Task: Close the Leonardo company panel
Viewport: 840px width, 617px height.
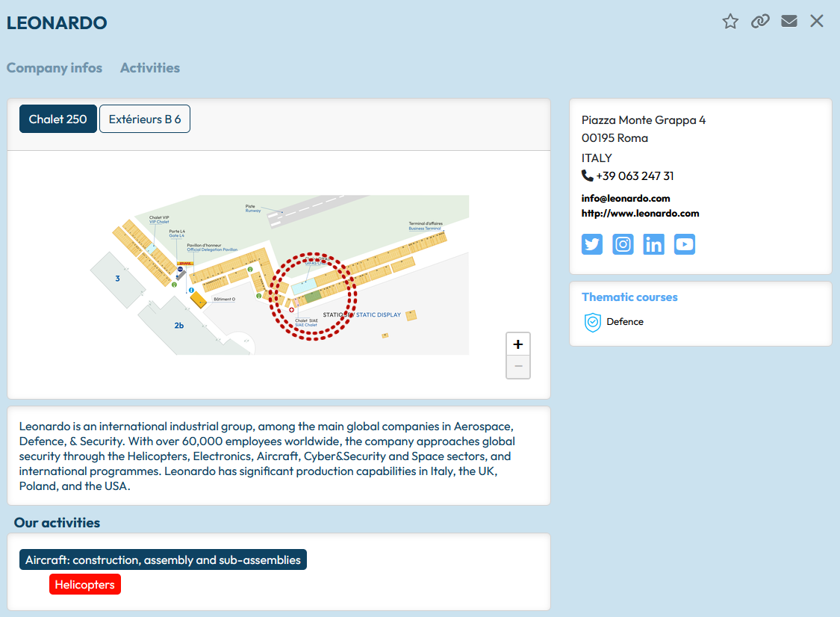Action: 817,21
